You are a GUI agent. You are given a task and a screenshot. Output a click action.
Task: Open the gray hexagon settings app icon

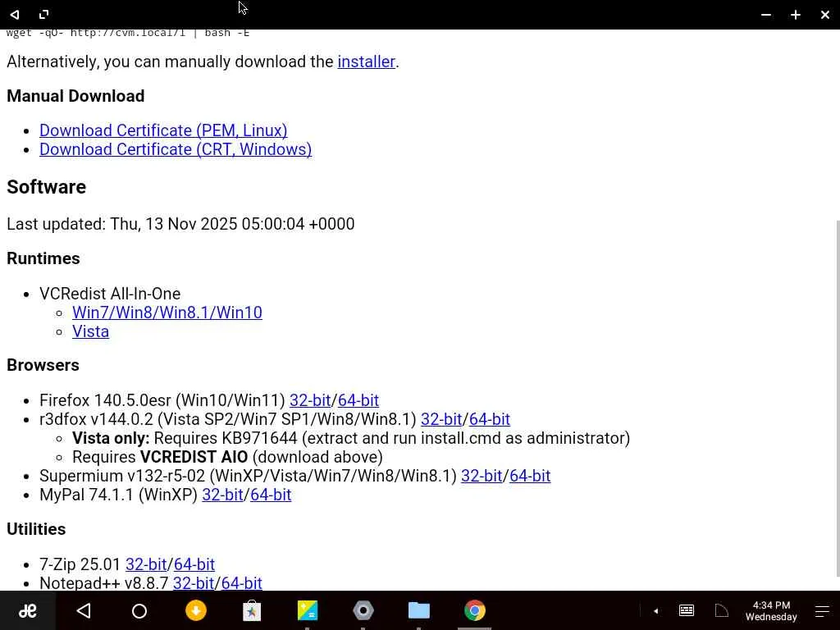coord(363,610)
